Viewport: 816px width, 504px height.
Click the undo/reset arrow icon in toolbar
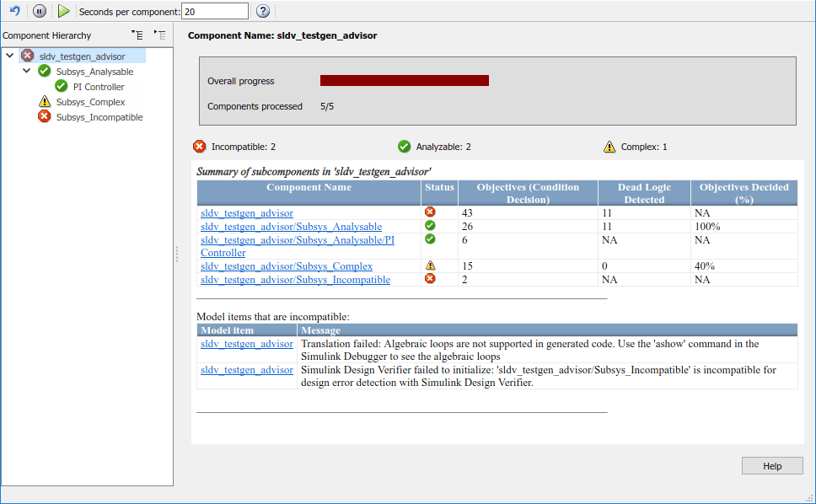[14, 11]
